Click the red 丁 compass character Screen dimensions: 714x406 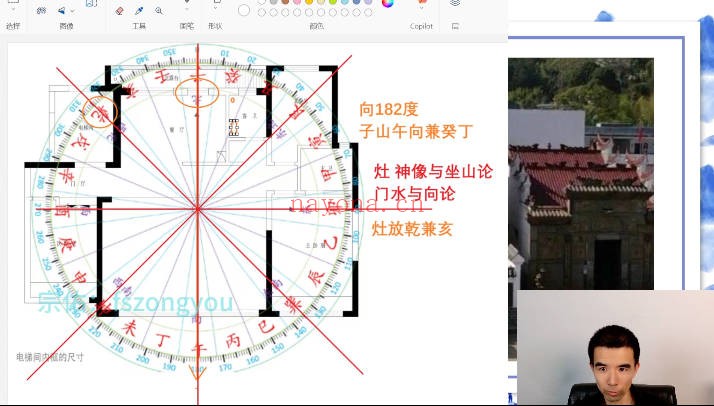pyautogui.click(x=163, y=339)
